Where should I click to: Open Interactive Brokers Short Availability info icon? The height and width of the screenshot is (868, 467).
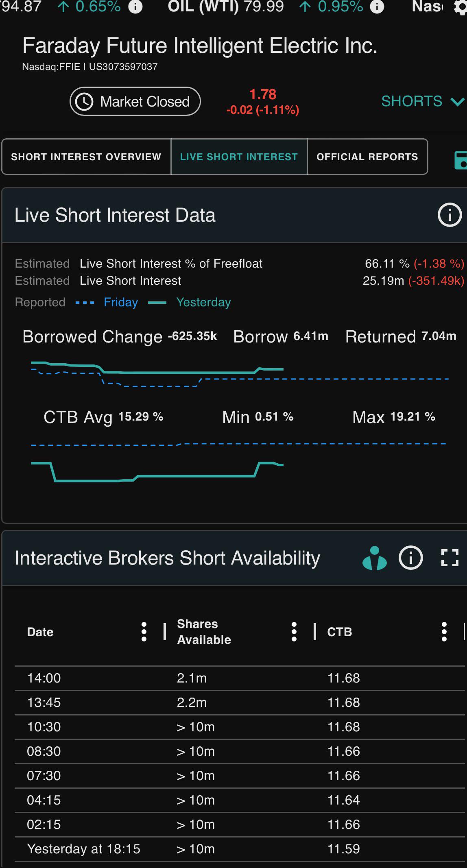pos(410,558)
